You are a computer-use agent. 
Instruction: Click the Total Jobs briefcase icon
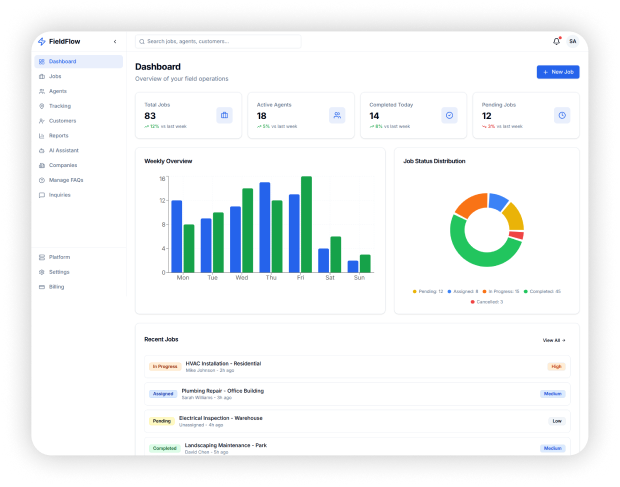pos(224,115)
